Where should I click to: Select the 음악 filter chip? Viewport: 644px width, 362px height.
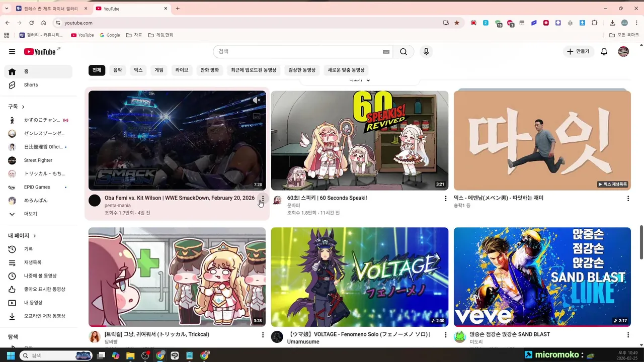pyautogui.click(x=117, y=70)
